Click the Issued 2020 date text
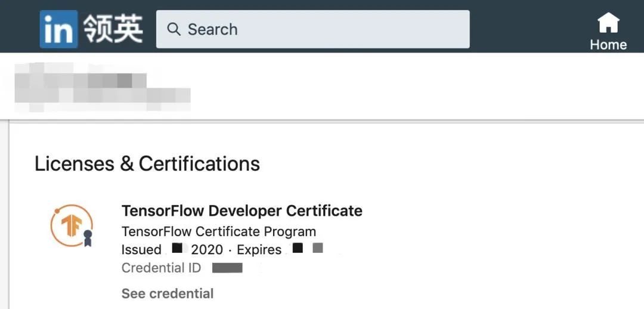Screen dimensions: 644x309 coord(172,249)
